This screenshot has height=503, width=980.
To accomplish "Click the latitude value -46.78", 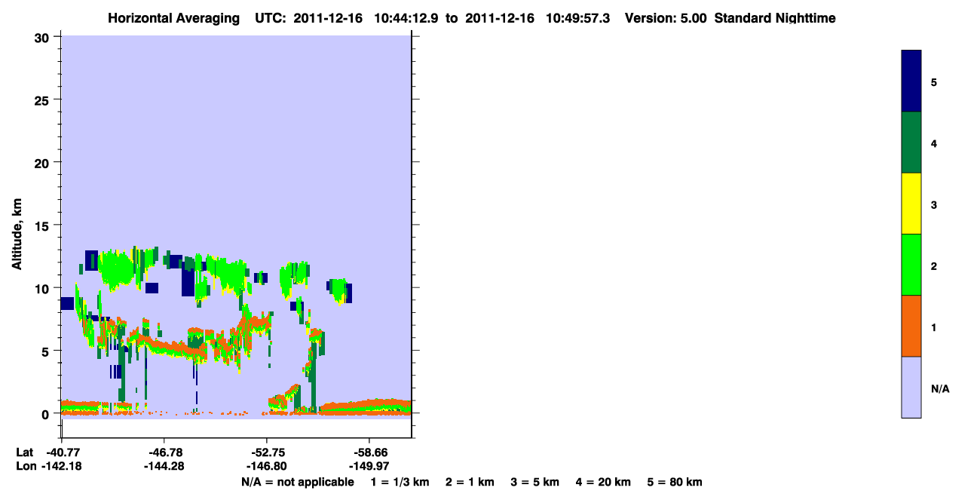I will pos(164,452).
